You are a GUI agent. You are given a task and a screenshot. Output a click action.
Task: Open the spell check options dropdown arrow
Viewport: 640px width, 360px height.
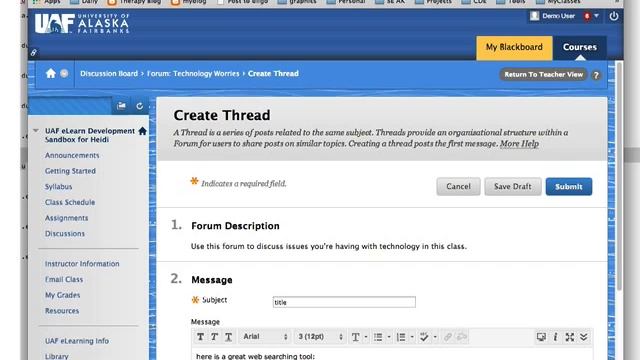[435, 337]
